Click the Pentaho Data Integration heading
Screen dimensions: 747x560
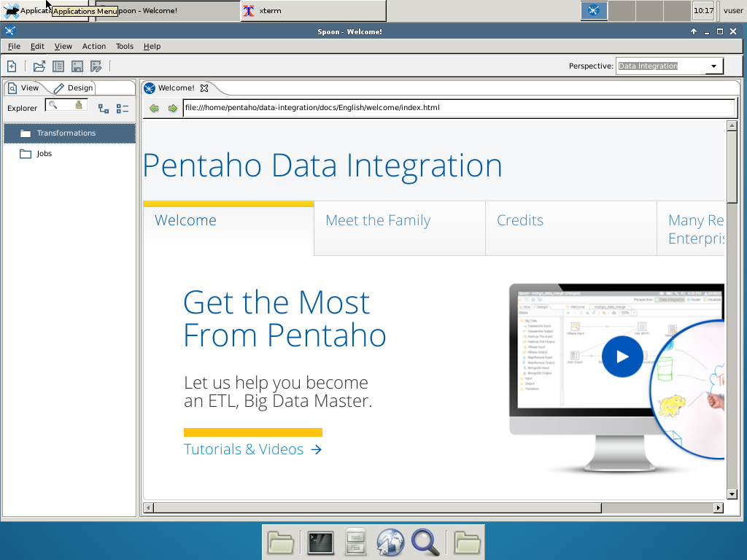[322, 166]
